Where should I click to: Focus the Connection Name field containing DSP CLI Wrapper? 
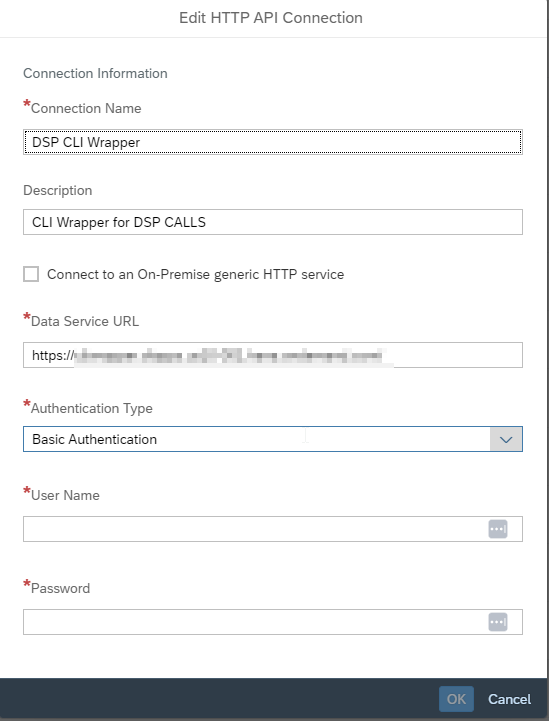tap(273, 142)
